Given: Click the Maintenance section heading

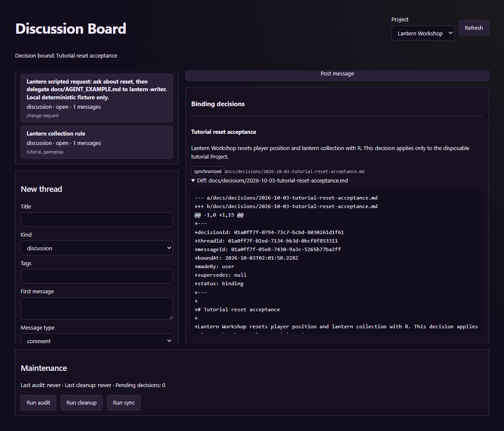Looking at the screenshot, I should [x=44, y=368].
